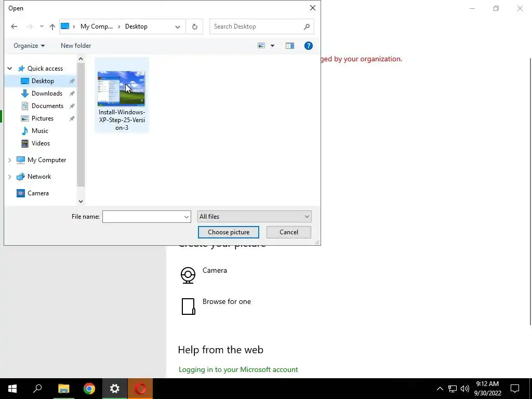The image size is (532, 399).
Task: Select Desktop in the navigation pane
Action: (43, 81)
